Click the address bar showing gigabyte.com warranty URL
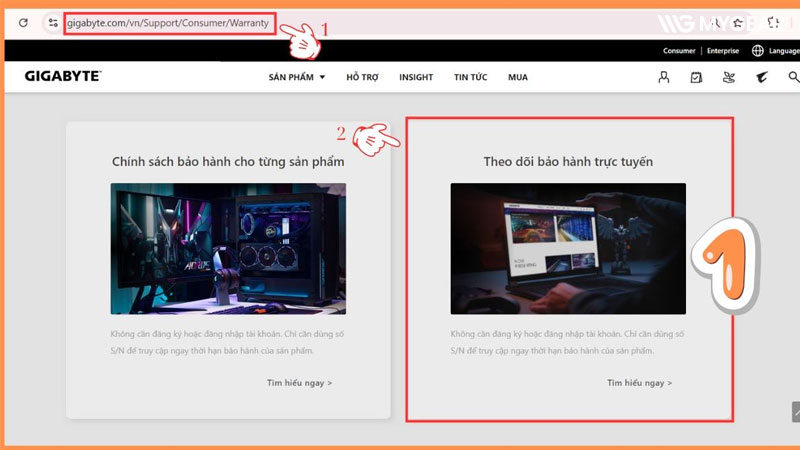800x450 pixels. point(168,23)
